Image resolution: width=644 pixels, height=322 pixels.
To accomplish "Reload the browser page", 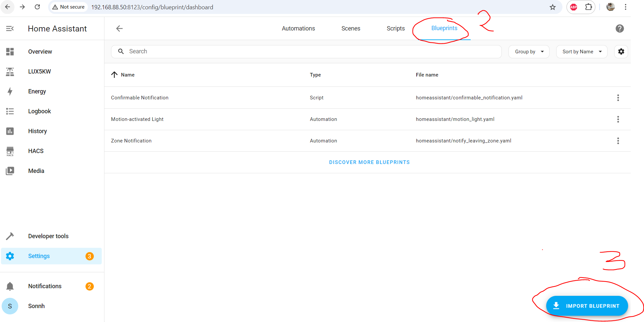I will coord(37,7).
